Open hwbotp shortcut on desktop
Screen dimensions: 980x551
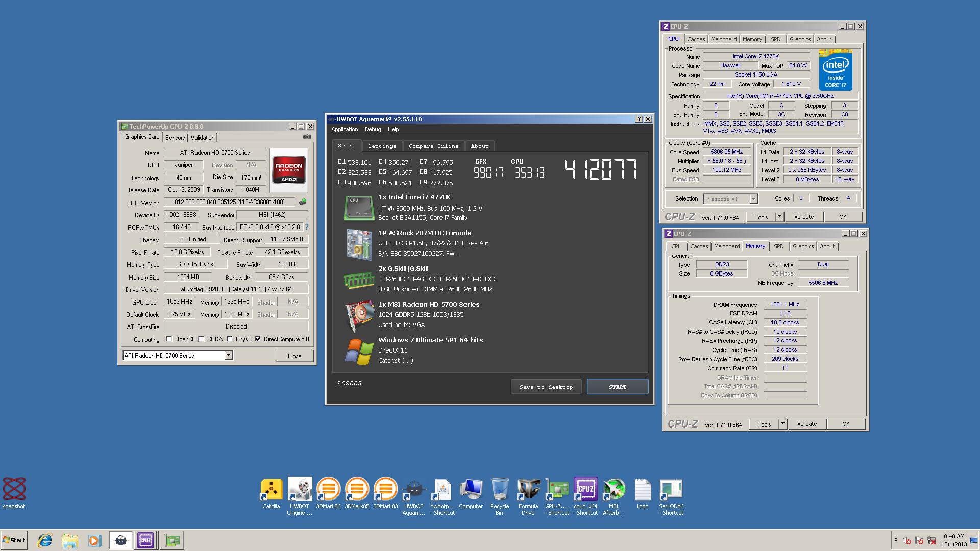(x=443, y=496)
